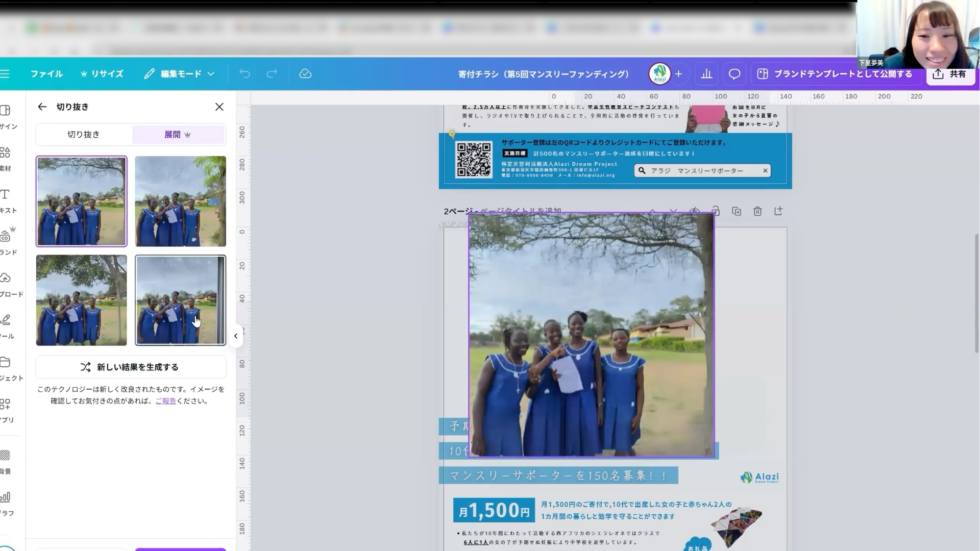Open the リサイズ menu
Image resolution: width=980 pixels, height=551 pixels.
pos(102,74)
